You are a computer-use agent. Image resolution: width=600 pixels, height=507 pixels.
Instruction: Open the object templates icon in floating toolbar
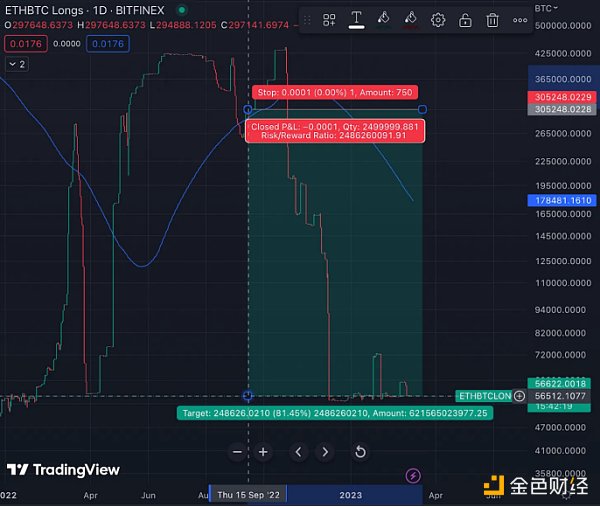329,19
